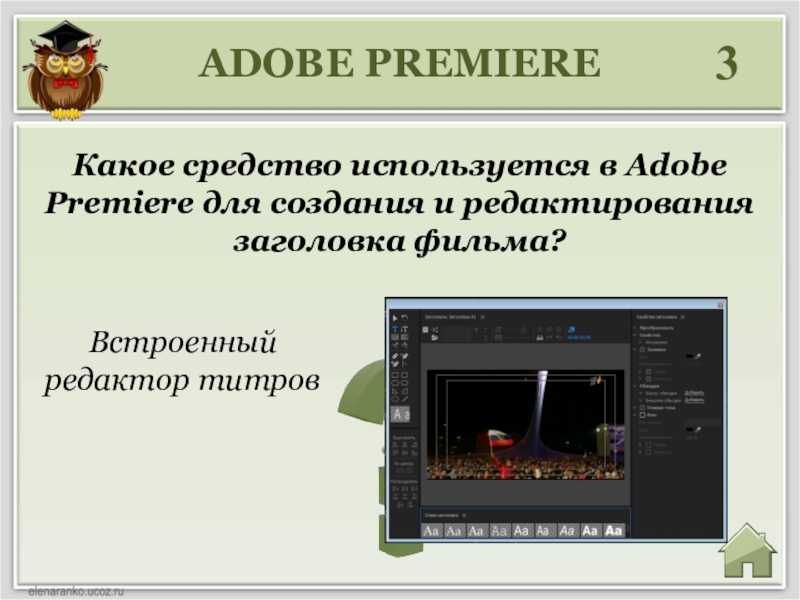
Task: Close the embedded titler window
Action: [720, 305]
